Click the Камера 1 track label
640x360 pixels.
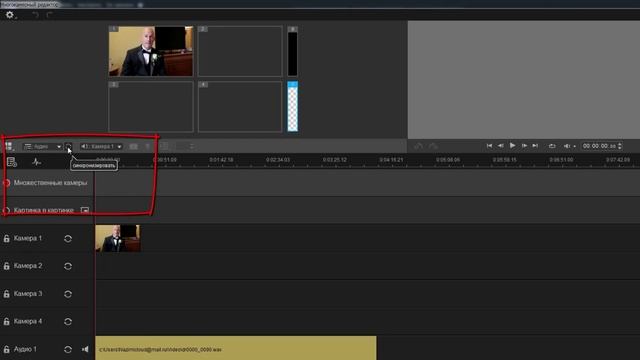click(28, 238)
